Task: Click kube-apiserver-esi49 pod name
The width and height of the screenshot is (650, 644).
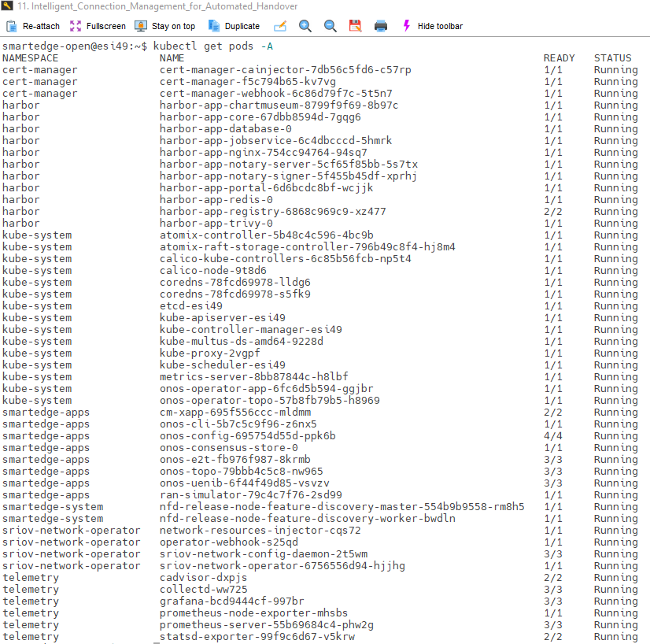Action: tap(223, 318)
